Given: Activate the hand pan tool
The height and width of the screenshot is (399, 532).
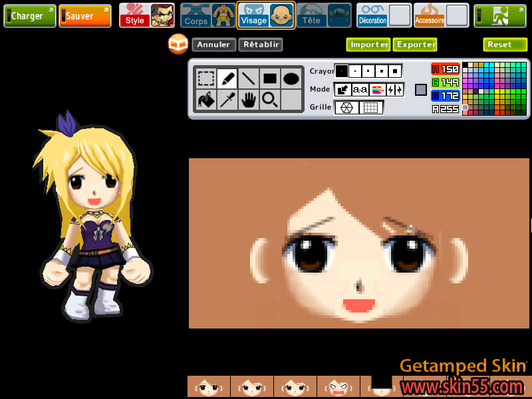Looking at the screenshot, I should pos(249,100).
